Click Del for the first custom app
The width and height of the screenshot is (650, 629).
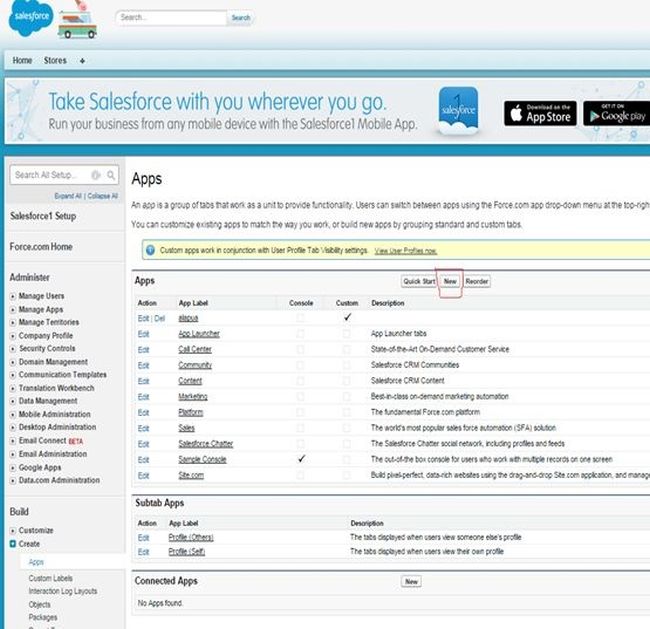159,318
